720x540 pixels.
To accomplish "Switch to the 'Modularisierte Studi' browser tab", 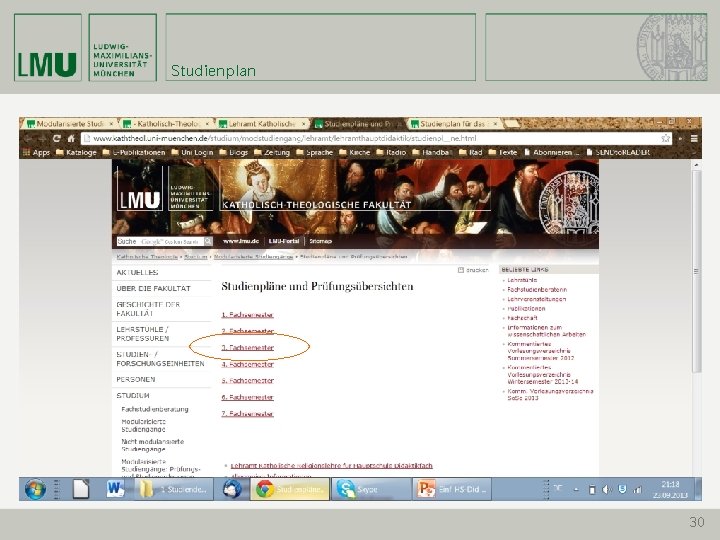I will coord(70,124).
